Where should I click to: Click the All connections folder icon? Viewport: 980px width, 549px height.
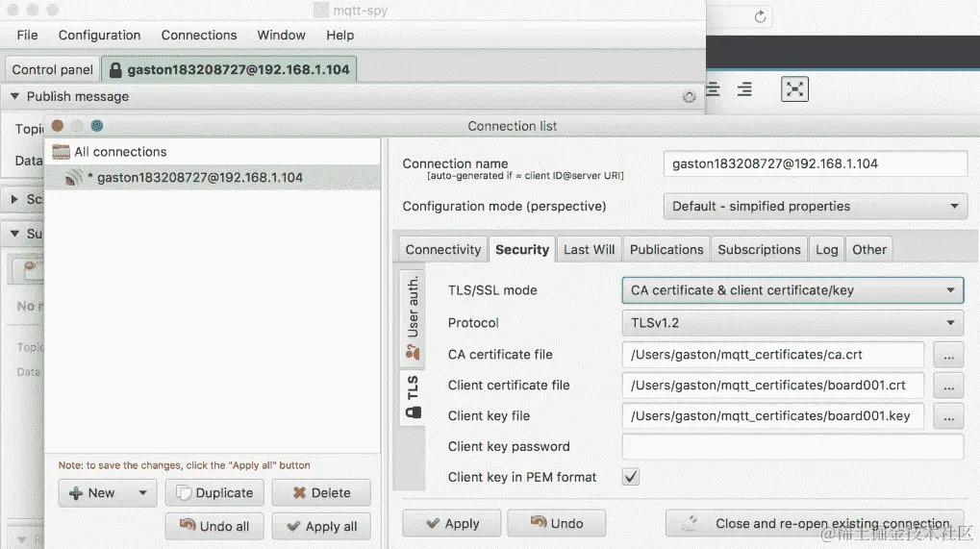61,152
